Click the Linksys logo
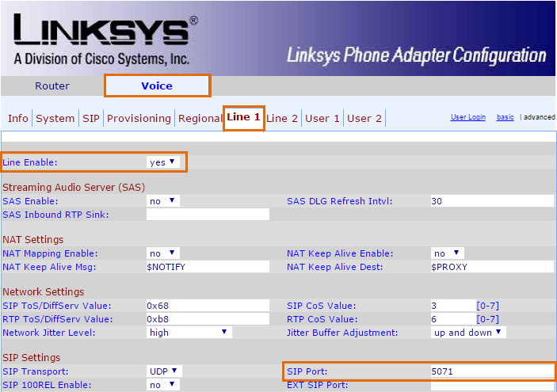 [106, 39]
